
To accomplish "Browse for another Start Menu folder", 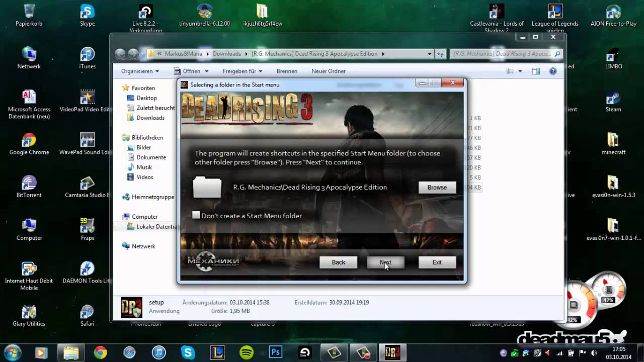I will coord(437,188).
